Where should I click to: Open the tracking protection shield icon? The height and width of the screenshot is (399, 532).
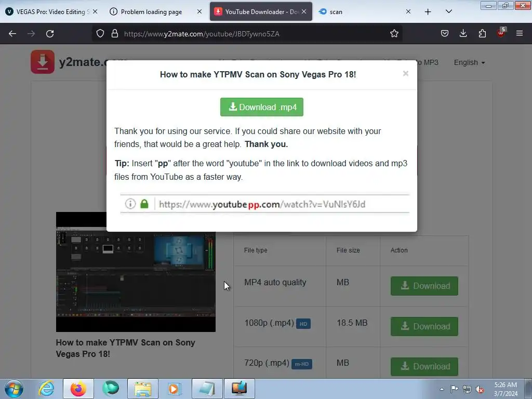pyautogui.click(x=100, y=33)
